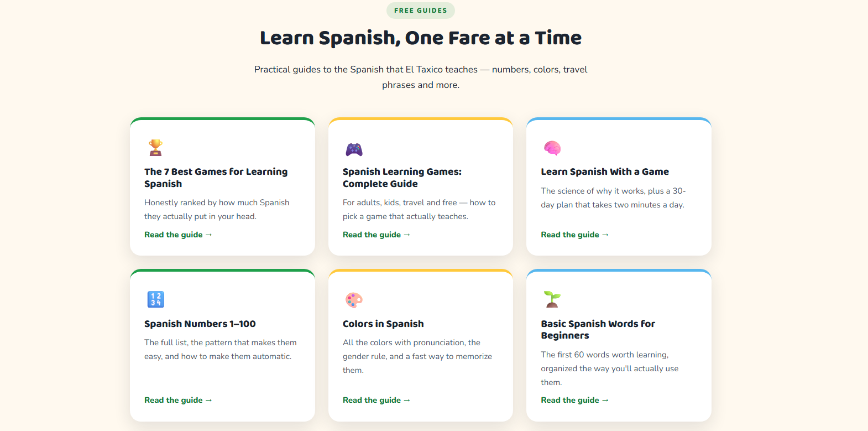Click the FREE GUIDES badge
The image size is (868, 431).
pos(421,11)
